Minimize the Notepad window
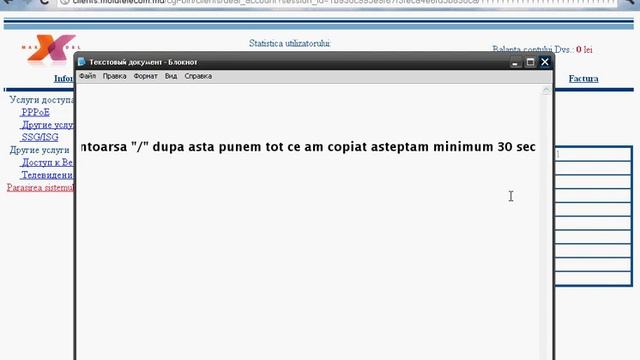The image size is (640, 360). (515, 62)
